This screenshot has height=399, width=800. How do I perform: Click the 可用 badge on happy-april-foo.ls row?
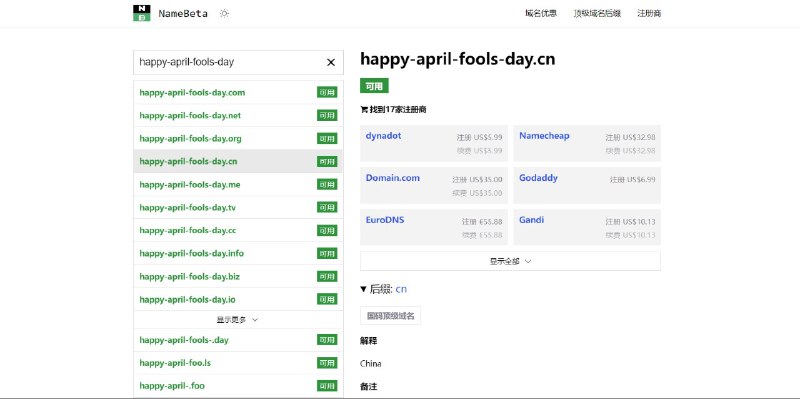[x=327, y=363]
